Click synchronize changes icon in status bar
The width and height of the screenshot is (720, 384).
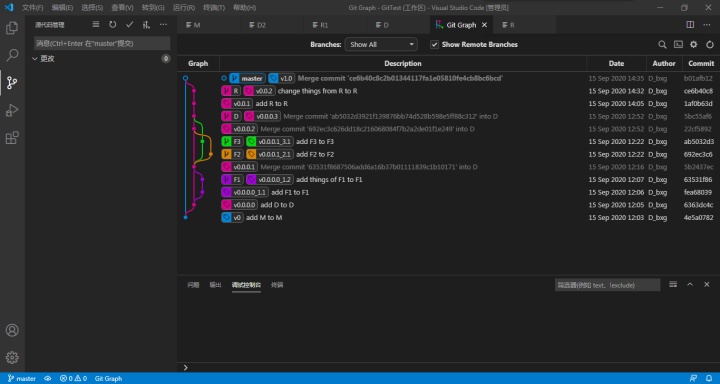pos(47,378)
